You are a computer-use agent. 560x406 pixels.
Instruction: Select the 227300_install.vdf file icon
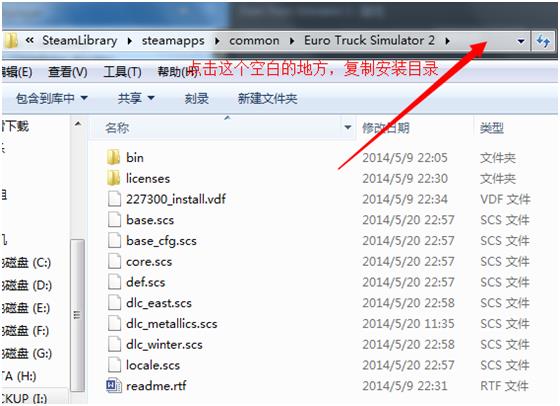[114, 199]
